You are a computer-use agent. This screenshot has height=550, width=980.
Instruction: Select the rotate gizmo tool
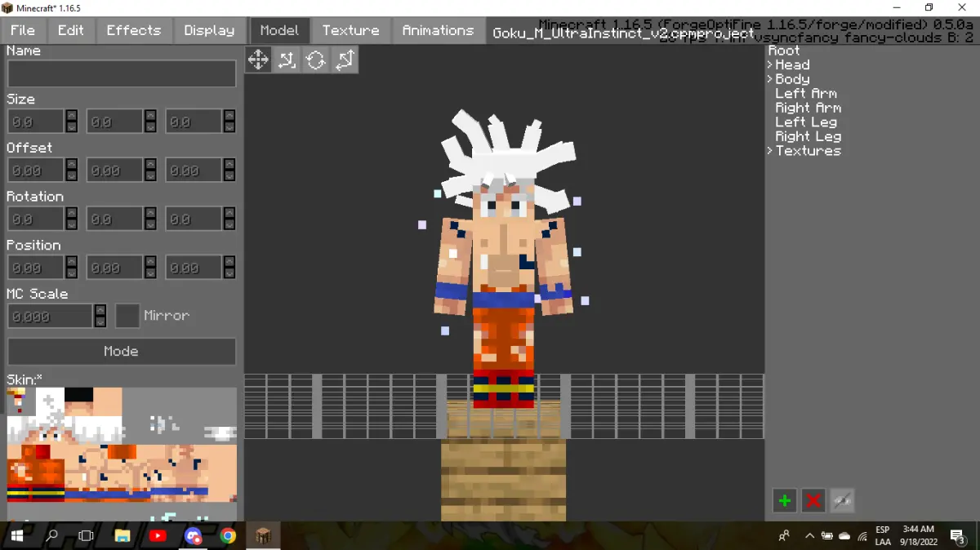point(316,60)
